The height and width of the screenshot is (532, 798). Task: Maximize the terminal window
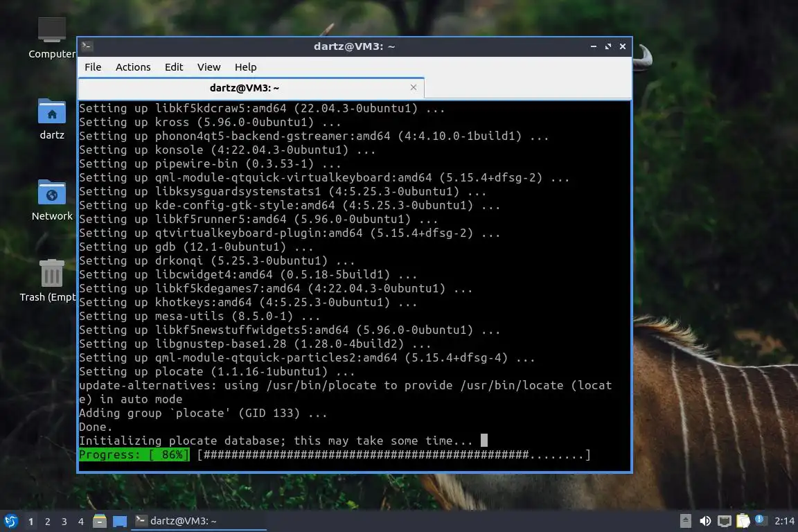(x=608, y=46)
